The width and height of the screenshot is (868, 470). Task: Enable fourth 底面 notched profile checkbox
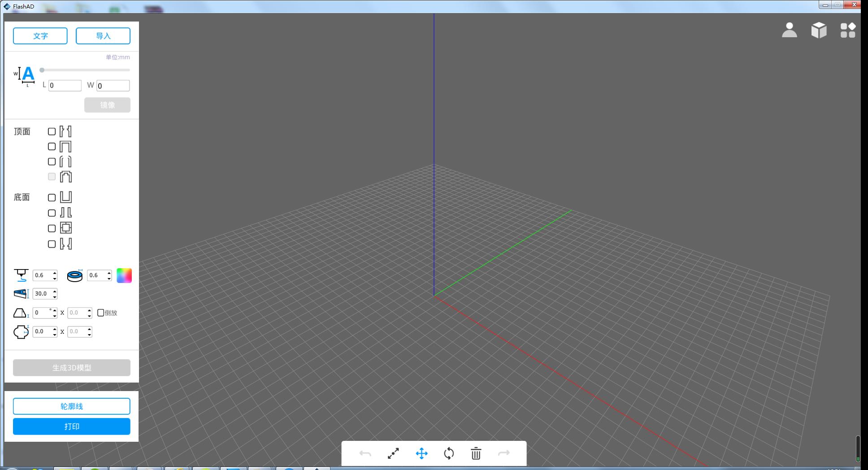[52, 244]
